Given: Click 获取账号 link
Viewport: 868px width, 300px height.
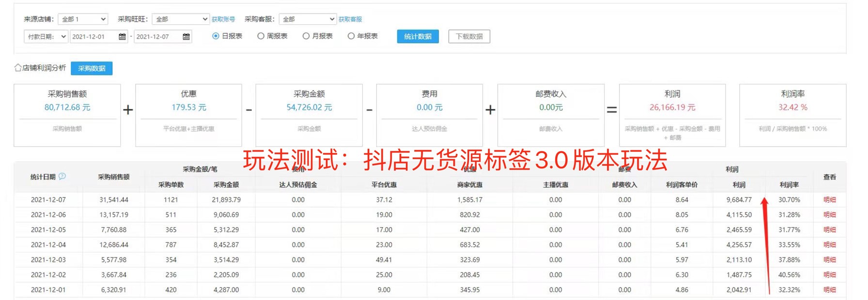Looking at the screenshot, I should 223,19.
